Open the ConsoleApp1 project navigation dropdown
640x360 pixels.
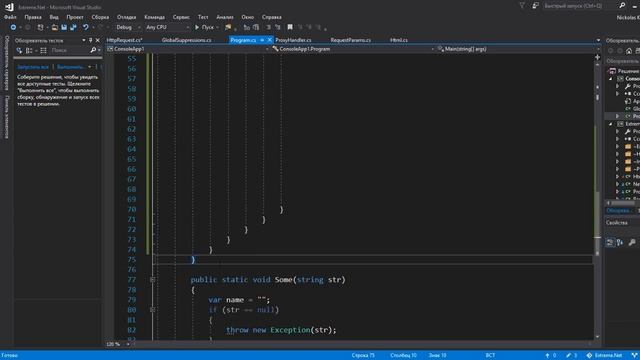pos(188,49)
